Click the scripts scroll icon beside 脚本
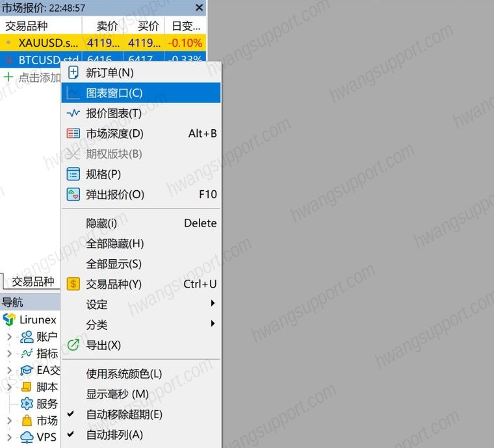Image resolution: width=494 pixels, height=448 pixels. (27, 387)
